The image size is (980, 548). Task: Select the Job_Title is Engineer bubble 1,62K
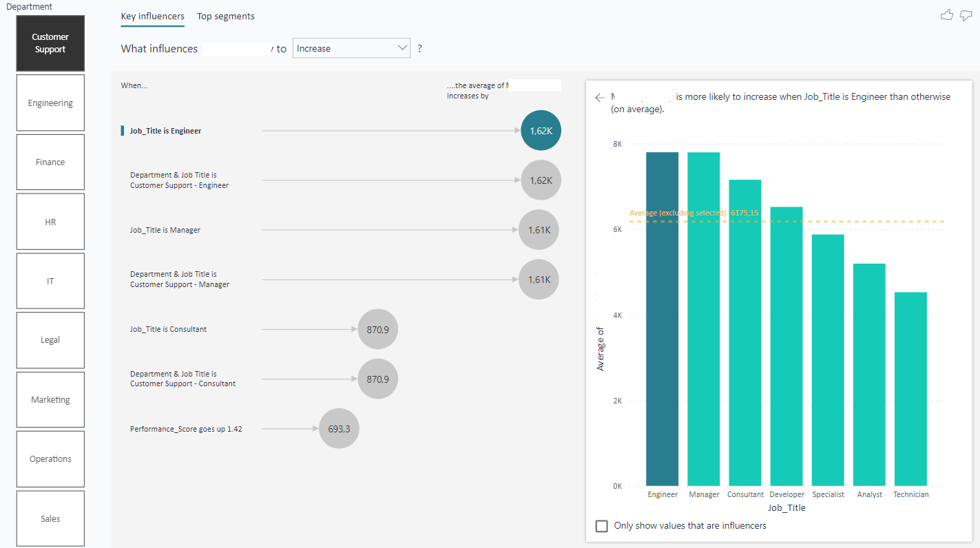(x=541, y=130)
